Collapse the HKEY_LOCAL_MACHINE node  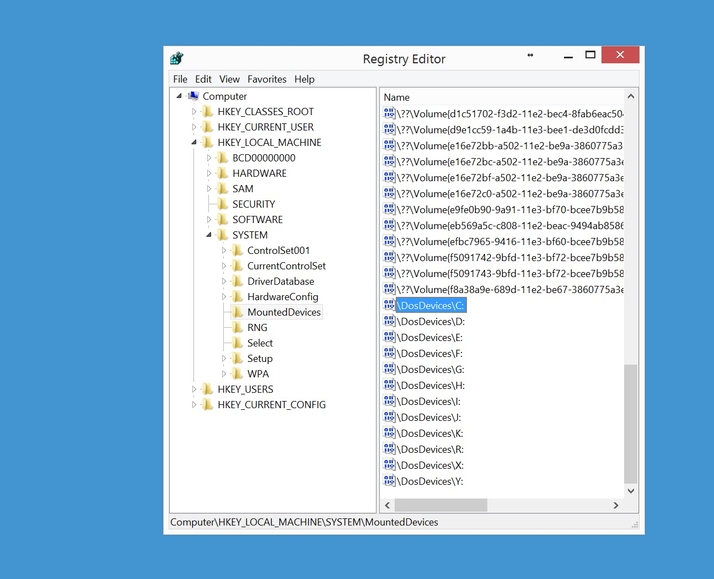coord(194,142)
